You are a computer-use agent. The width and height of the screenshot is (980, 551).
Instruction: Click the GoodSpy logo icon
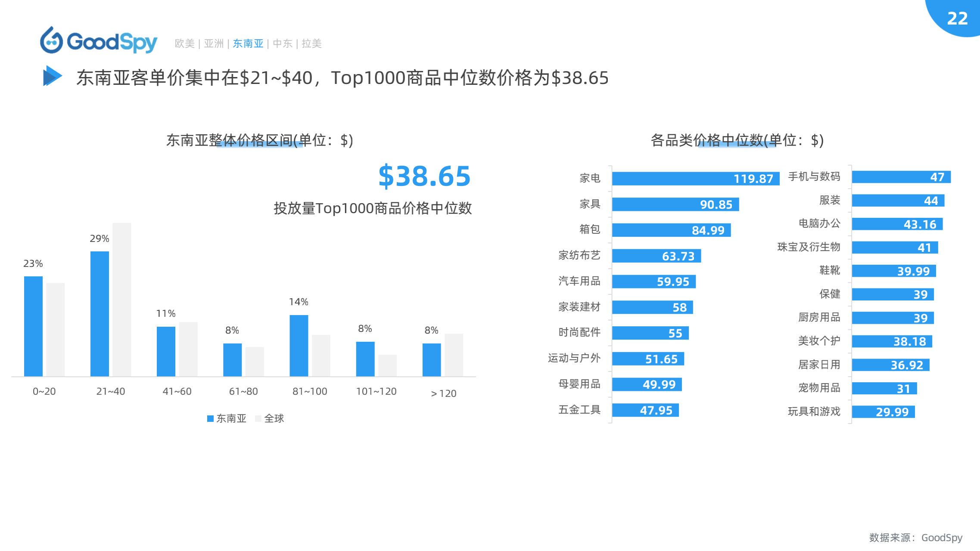(x=52, y=40)
